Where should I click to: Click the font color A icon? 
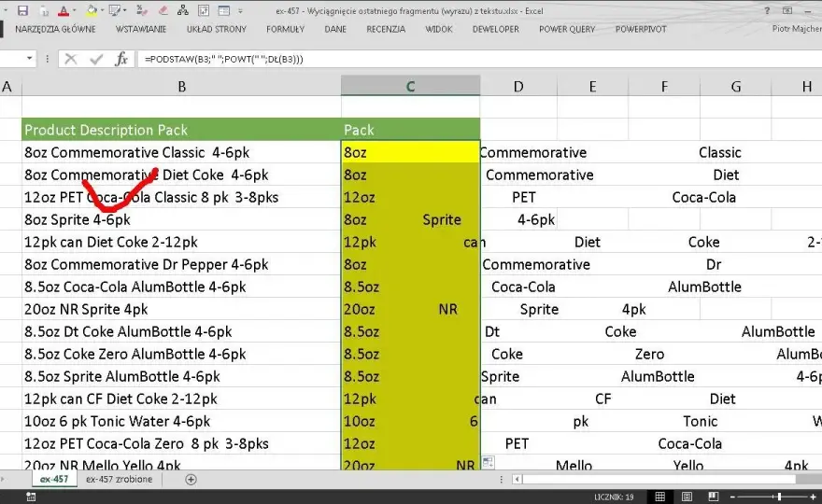coord(64,10)
